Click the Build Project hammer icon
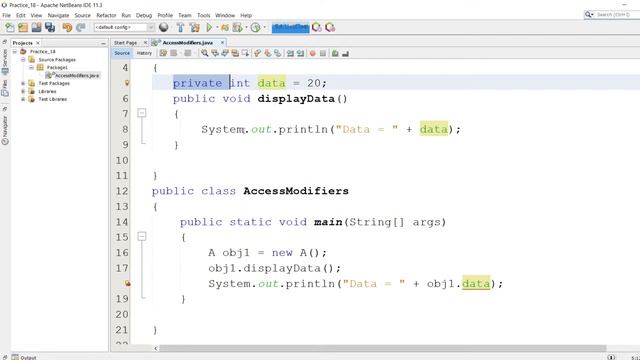640x360 pixels. (x=180, y=27)
